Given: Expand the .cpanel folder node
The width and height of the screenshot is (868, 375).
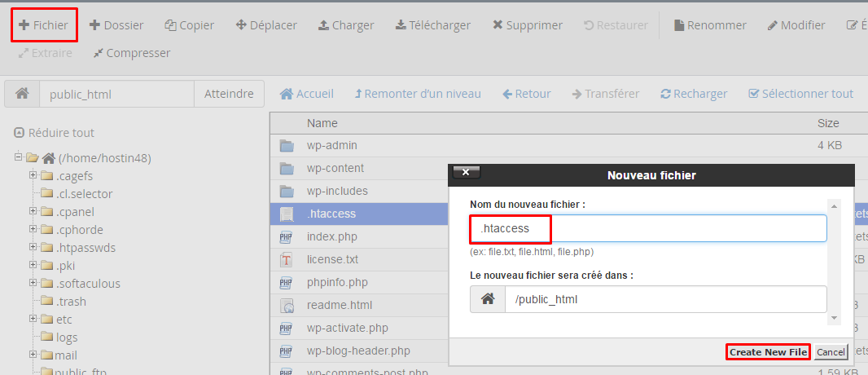Looking at the screenshot, I should click(33, 211).
